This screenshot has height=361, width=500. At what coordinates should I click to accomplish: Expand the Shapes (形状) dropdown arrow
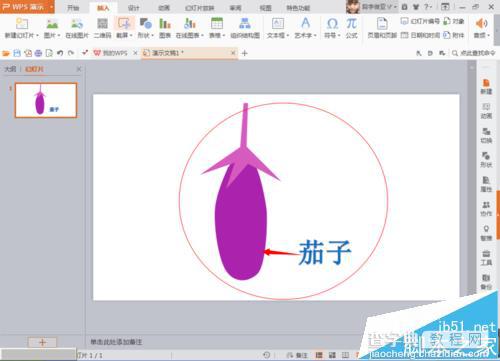pos(152,35)
